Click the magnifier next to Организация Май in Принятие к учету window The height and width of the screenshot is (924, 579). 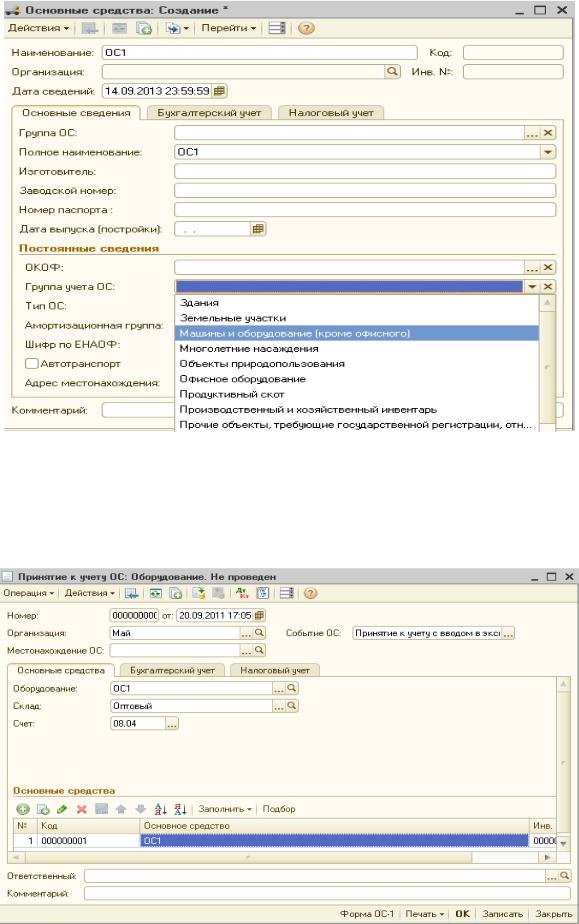click(259, 633)
